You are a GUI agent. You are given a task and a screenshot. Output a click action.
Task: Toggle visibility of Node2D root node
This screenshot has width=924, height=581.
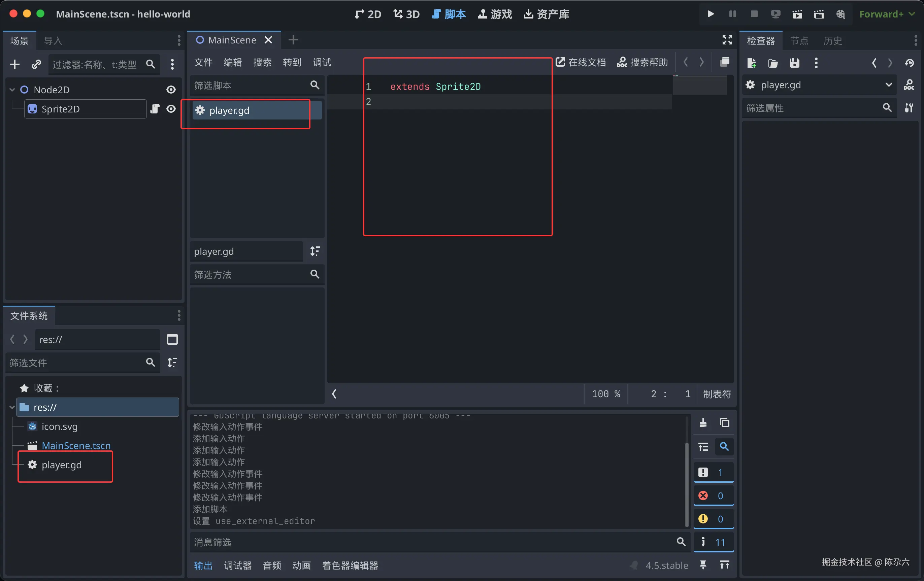[171, 90]
